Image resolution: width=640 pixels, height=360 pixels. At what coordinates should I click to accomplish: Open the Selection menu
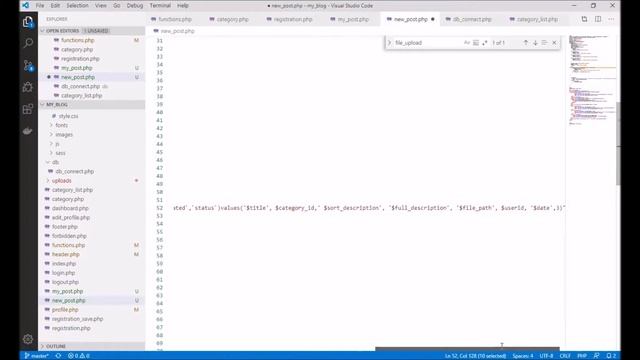77,6
